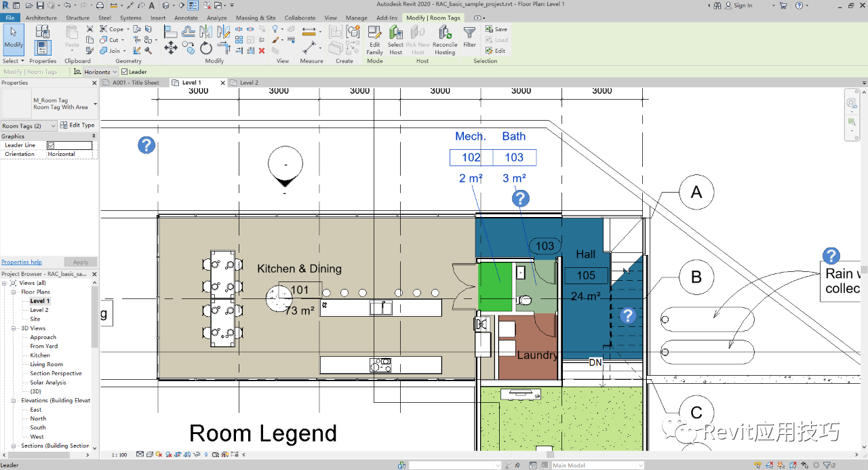Click the Hide in View lightbulb icon
This screenshot has height=470, width=868.
click(x=275, y=29)
